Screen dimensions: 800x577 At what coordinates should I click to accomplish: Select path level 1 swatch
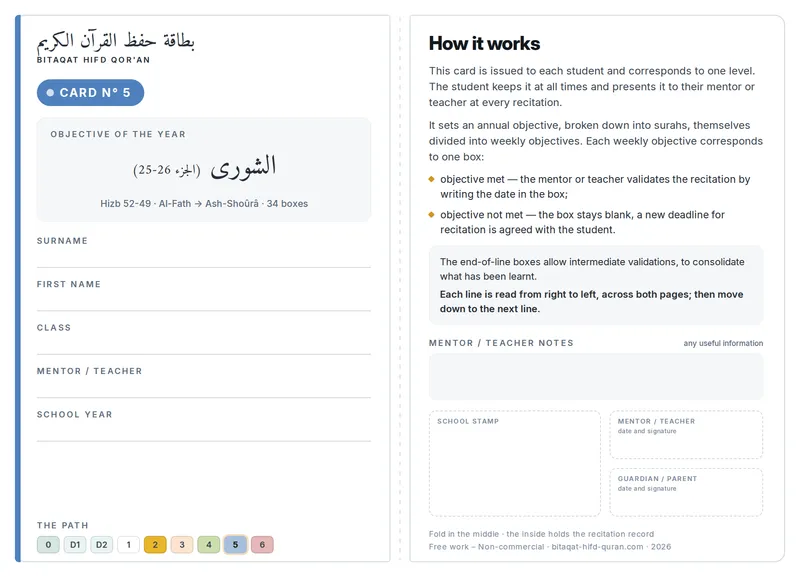[129, 544]
